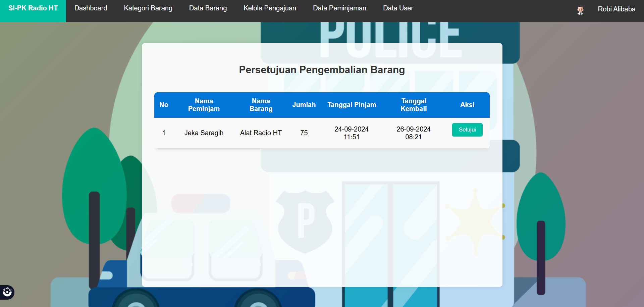Click the Nama Barang column header
The width and height of the screenshot is (644, 307).
click(261, 105)
